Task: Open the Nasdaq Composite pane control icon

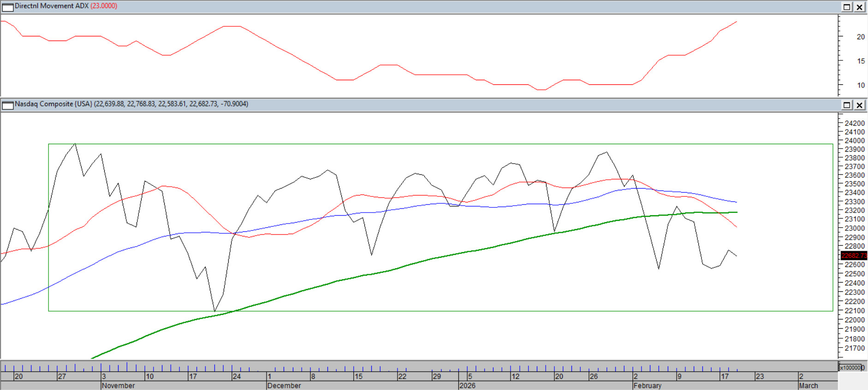Action: [7, 105]
